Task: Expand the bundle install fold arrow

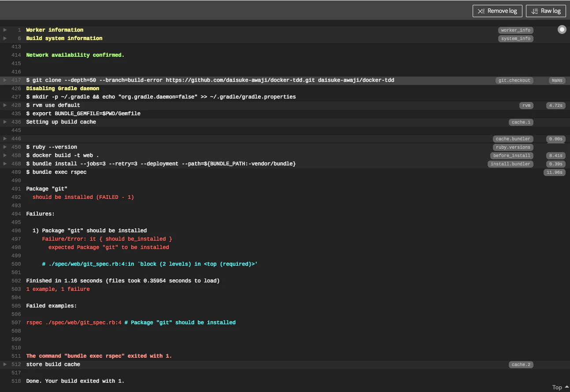Action: (5, 164)
